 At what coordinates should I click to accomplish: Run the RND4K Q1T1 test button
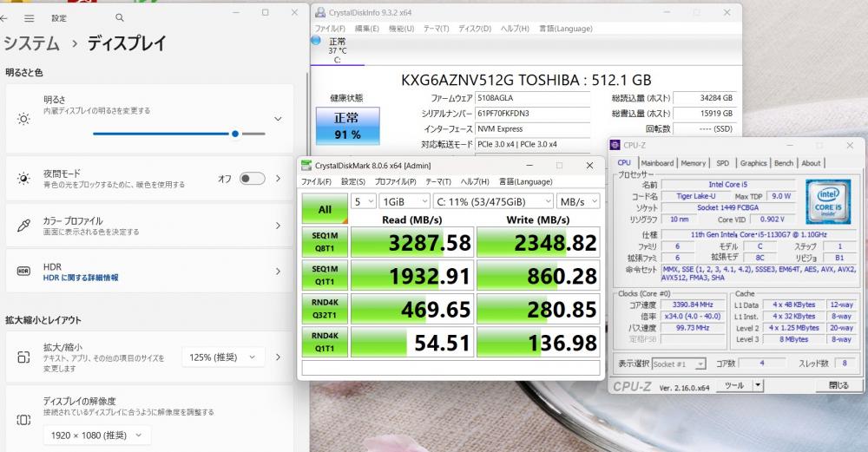[x=325, y=342]
